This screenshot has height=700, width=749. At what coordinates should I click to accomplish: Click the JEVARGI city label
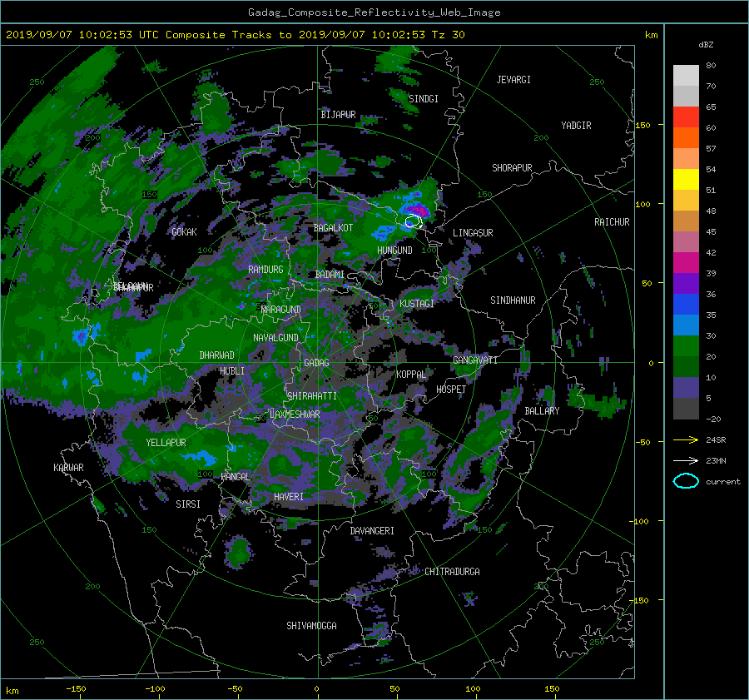(513, 80)
